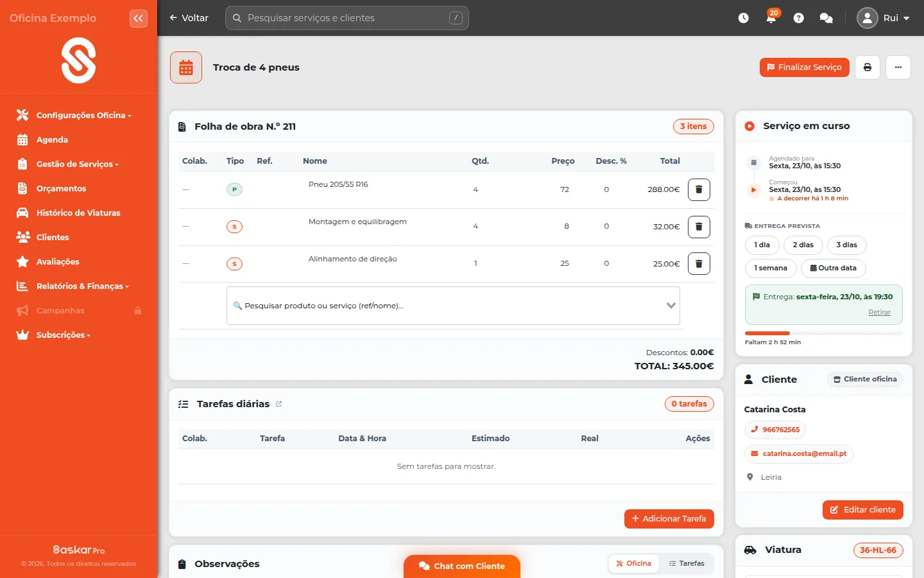Viewport: 924px width, 578px height.
Task: Switch observations to Oficina tab
Action: pos(634,564)
